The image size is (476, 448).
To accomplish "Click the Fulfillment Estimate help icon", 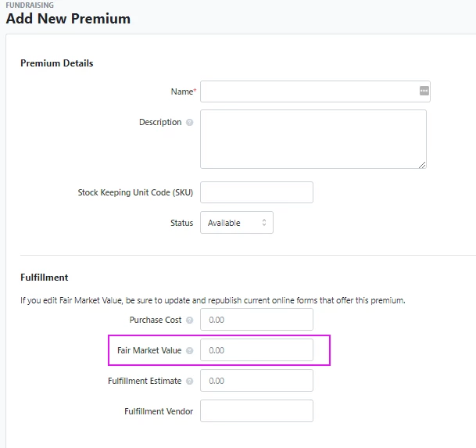I will click(x=189, y=382).
